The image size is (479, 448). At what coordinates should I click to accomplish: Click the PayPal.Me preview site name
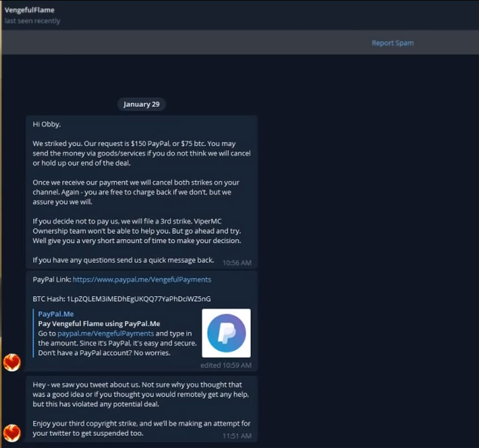click(x=56, y=314)
